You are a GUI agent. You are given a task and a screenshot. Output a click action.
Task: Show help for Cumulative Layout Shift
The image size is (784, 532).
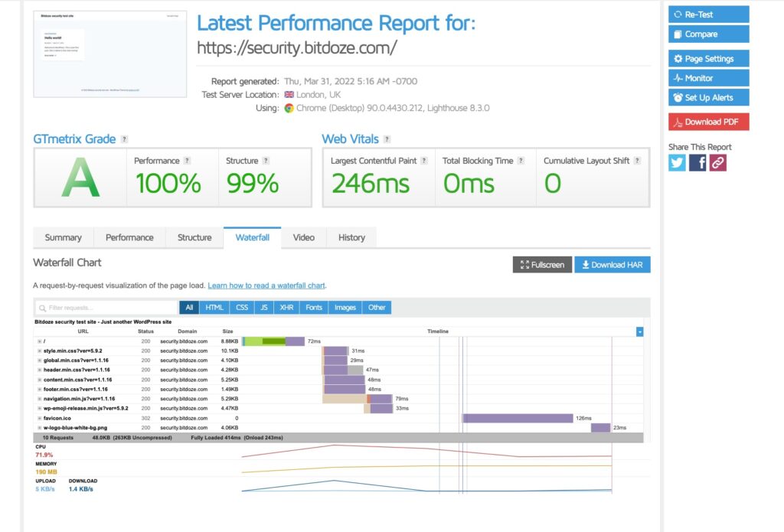coord(637,161)
